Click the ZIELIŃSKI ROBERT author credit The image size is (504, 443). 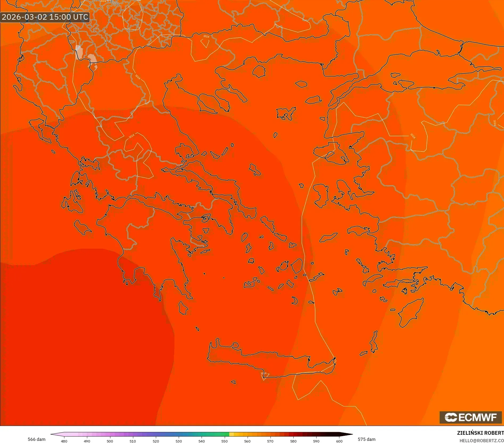(x=481, y=433)
